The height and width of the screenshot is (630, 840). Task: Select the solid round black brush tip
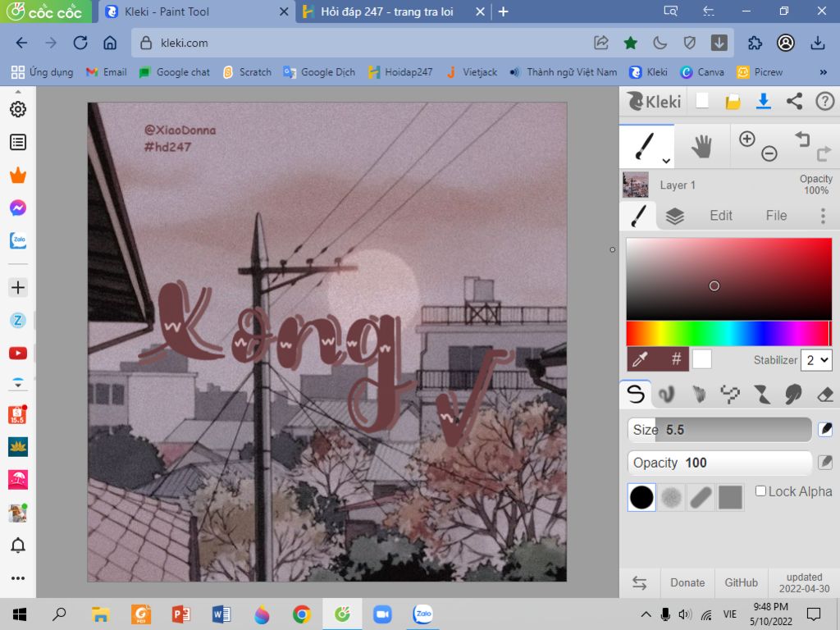click(641, 497)
